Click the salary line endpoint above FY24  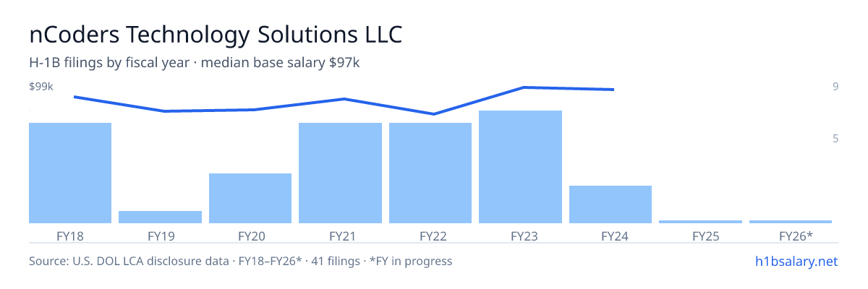(x=613, y=90)
